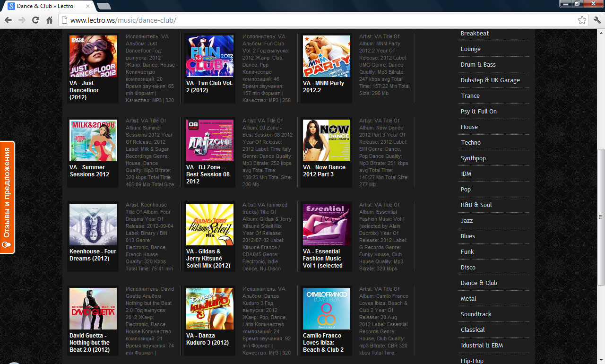Viewport: 605px width, 364px height.
Task: Open the Essential Fashion Music cover image
Action: 327,225
